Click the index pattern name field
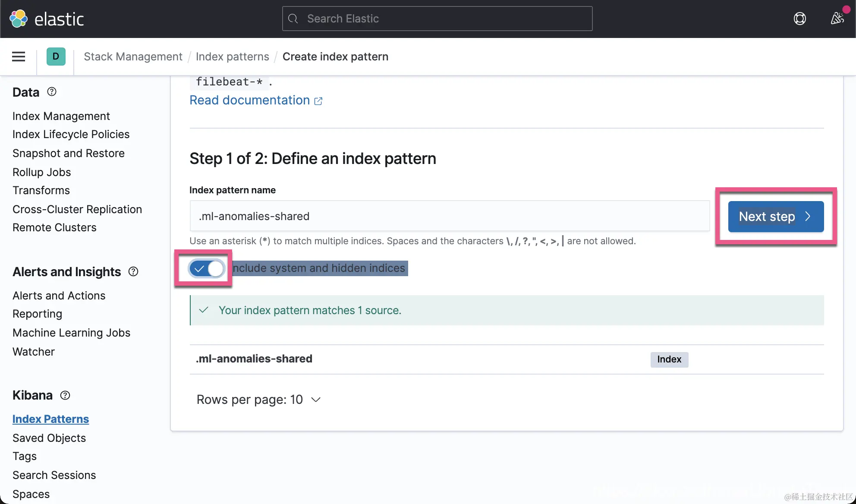856x504 pixels. click(449, 216)
